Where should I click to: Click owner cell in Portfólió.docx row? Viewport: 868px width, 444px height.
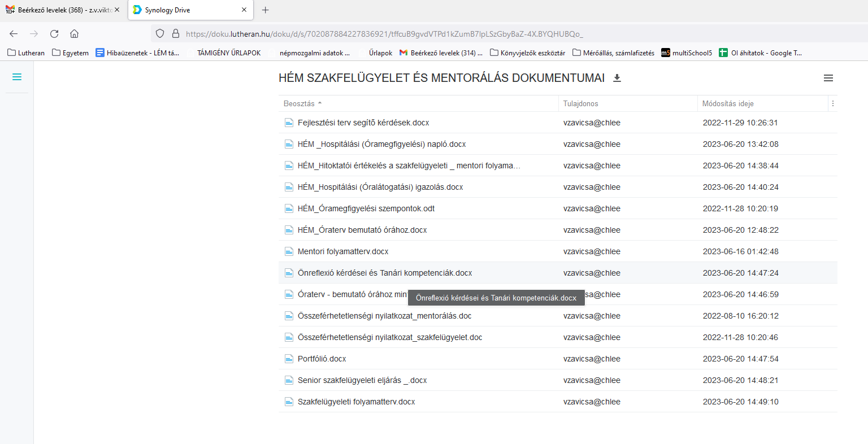(592, 359)
